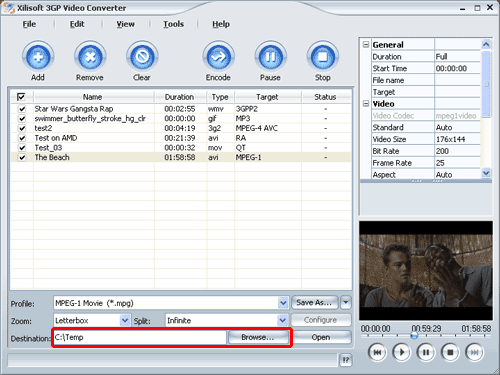The width and height of the screenshot is (500, 375).
Task: Sort list by Duration column header
Action: tap(180, 97)
